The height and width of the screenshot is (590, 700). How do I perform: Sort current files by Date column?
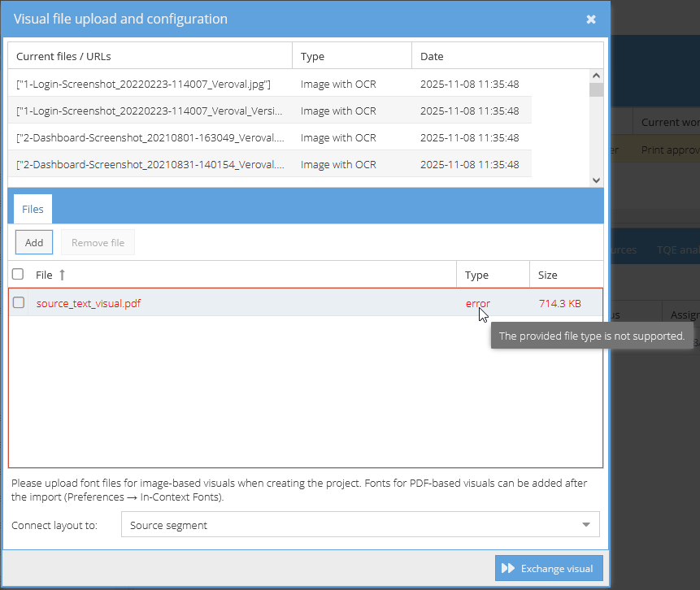click(432, 56)
